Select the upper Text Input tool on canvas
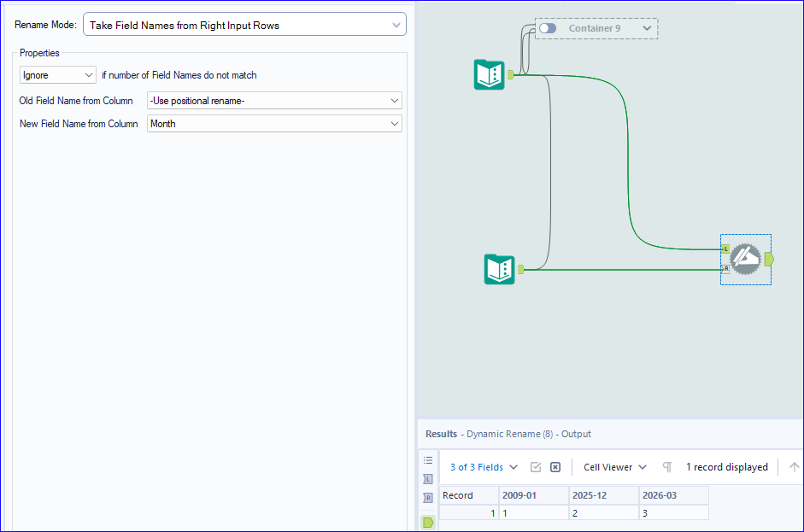The width and height of the screenshot is (804, 532). [490, 75]
